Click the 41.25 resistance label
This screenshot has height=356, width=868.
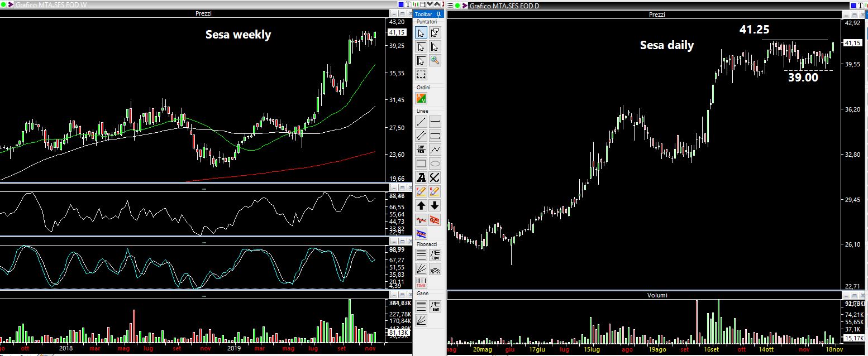coord(755,30)
